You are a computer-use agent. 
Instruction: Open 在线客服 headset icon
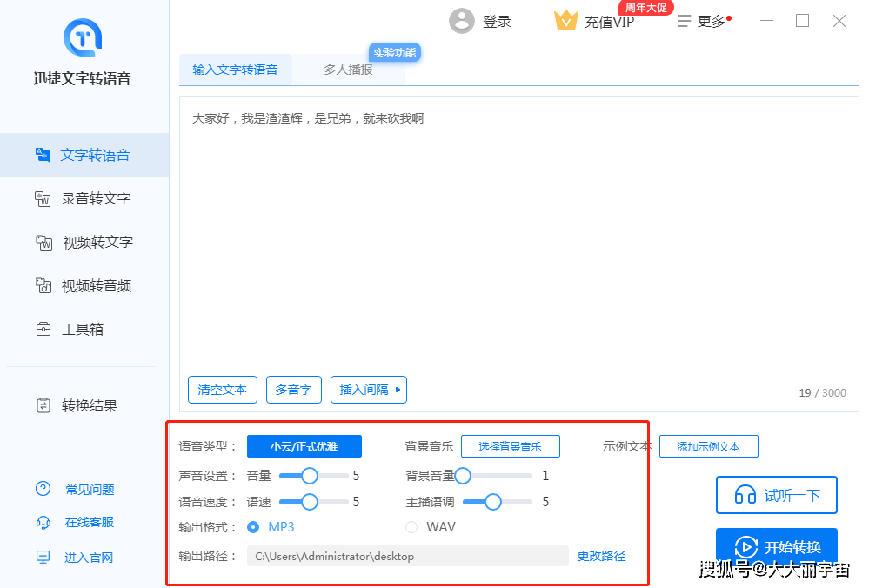pos(43,523)
